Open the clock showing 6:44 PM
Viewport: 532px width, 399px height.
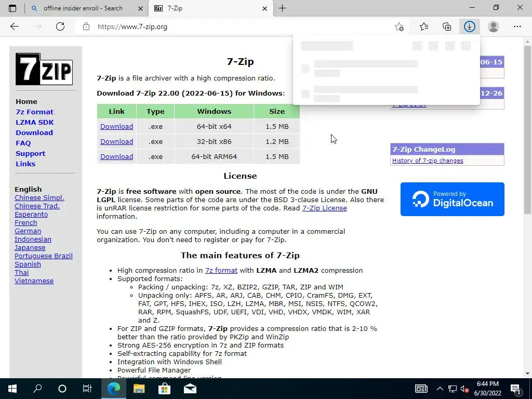487,389
